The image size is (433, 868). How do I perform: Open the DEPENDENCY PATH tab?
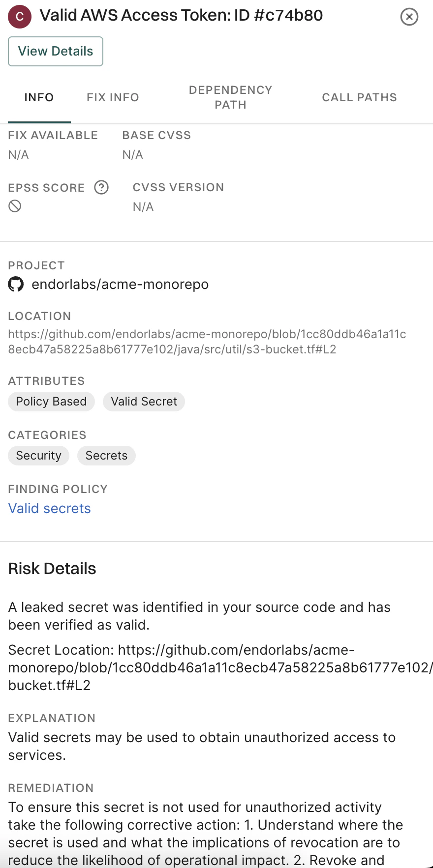click(x=230, y=97)
